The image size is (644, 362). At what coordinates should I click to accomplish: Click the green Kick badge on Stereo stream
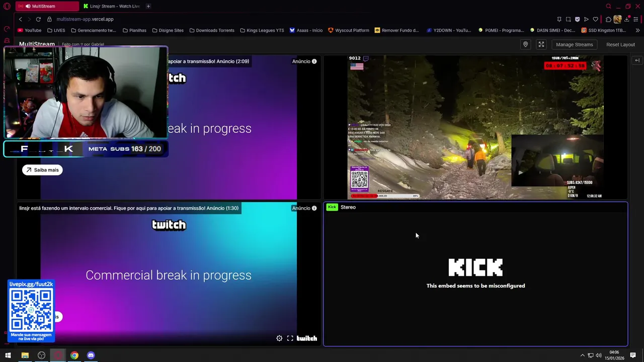click(x=332, y=207)
